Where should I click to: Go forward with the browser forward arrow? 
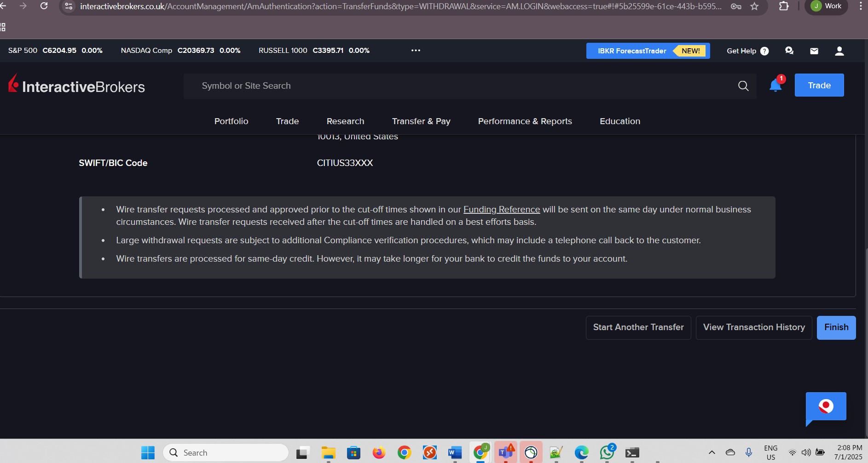(x=23, y=6)
